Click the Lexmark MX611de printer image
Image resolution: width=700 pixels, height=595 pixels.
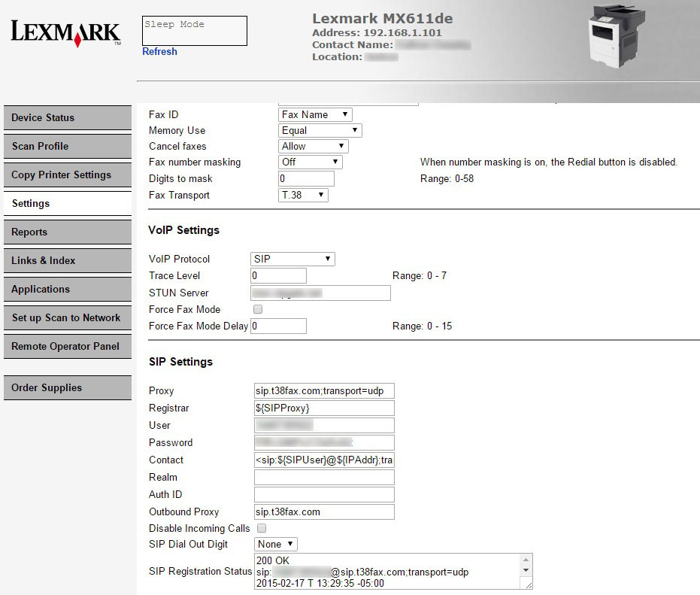coord(617,37)
